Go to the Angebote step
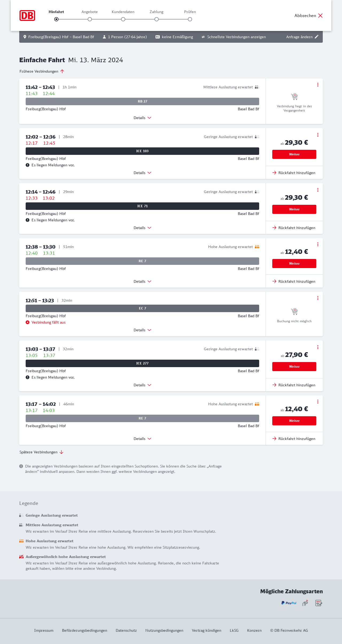This screenshot has height=644, width=342. coord(90,19)
